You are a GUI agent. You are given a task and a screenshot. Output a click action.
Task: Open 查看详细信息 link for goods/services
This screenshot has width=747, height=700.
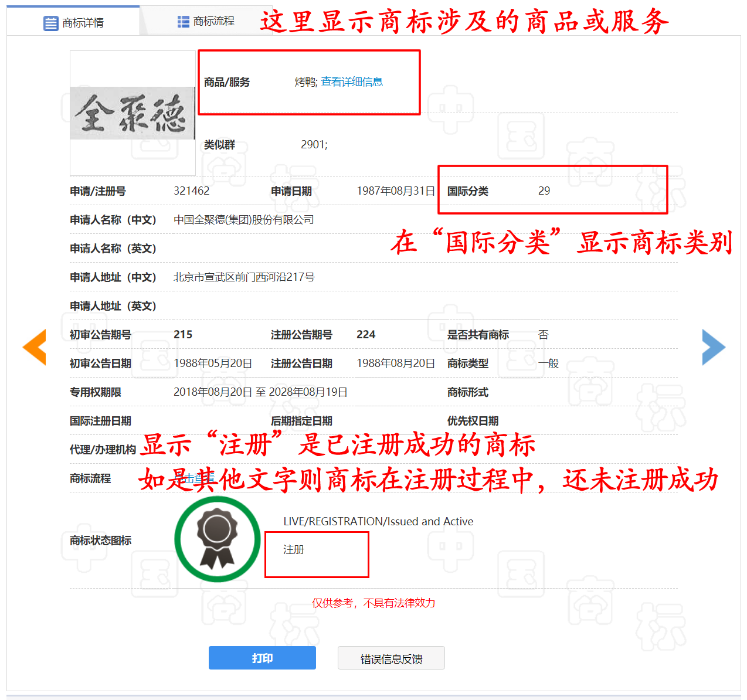tap(352, 82)
